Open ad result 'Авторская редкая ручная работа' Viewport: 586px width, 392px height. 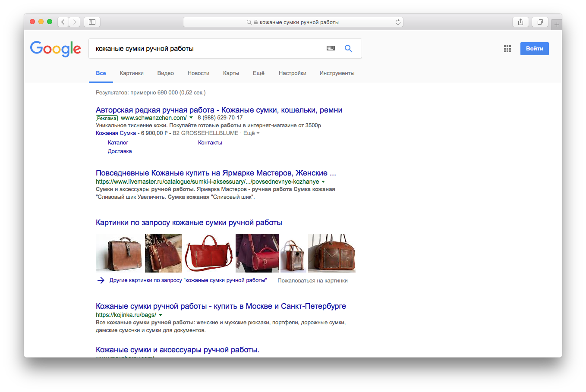tap(219, 110)
